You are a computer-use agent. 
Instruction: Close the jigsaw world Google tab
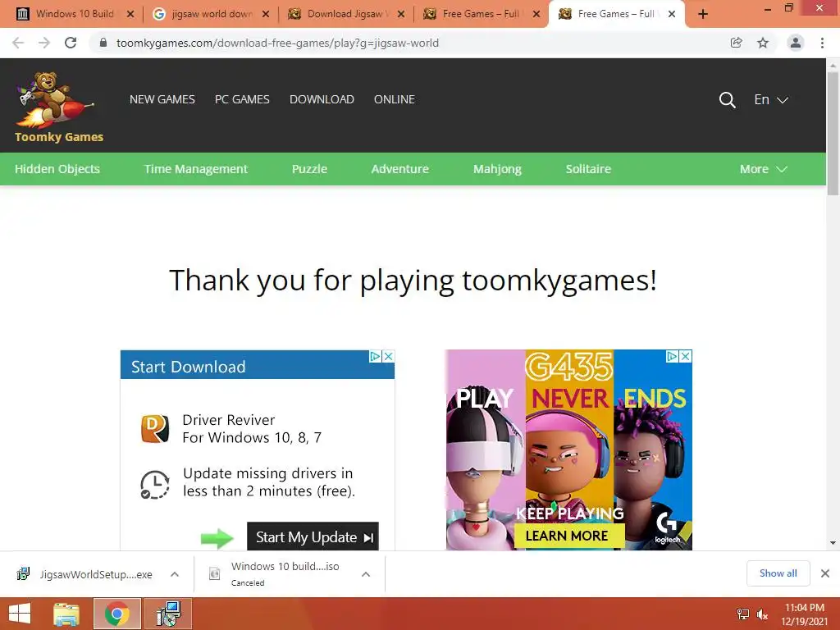[266, 14]
